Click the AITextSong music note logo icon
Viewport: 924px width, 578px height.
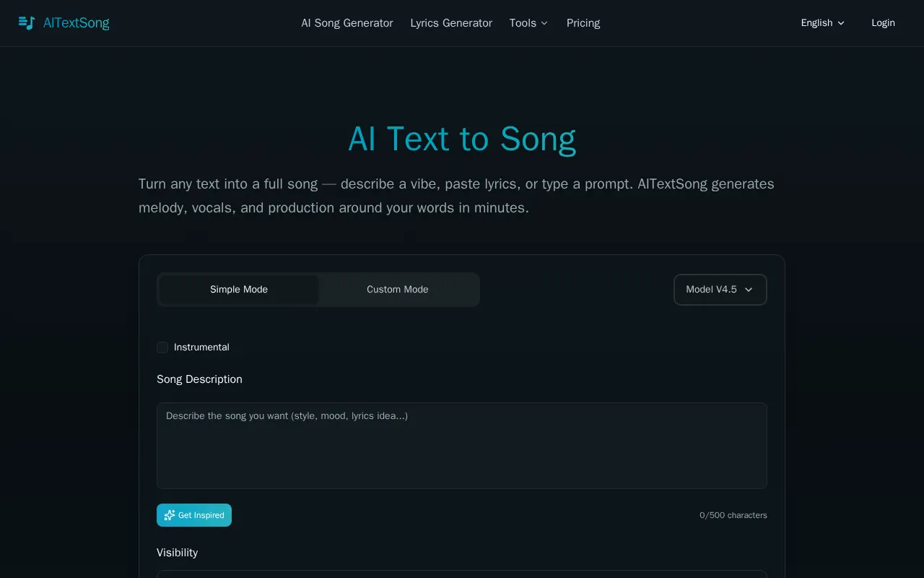tap(27, 23)
